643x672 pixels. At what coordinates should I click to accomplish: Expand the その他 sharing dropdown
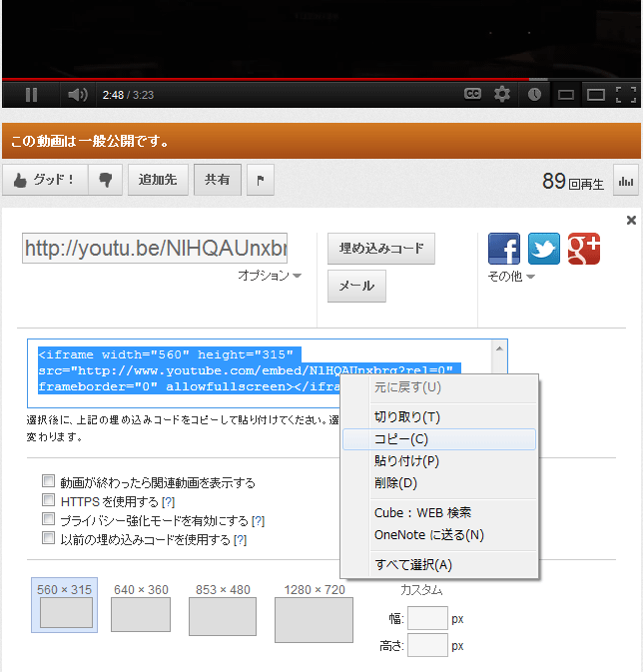(511, 277)
